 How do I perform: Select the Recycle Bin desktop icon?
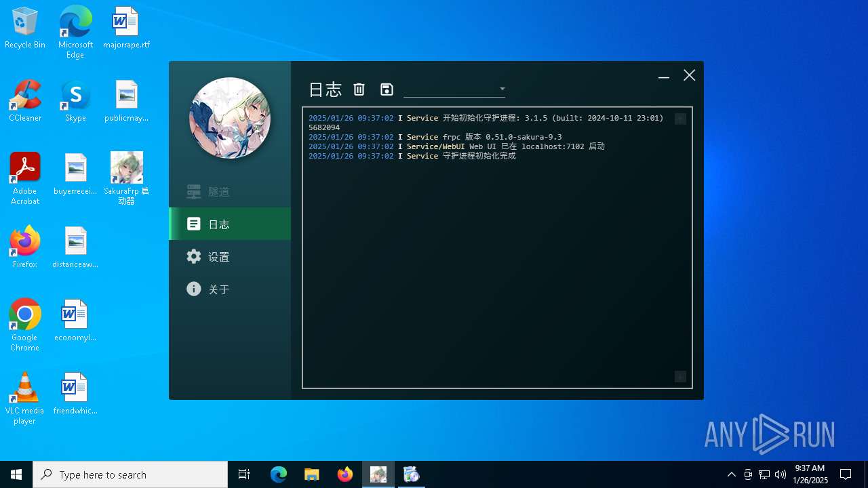[25, 28]
